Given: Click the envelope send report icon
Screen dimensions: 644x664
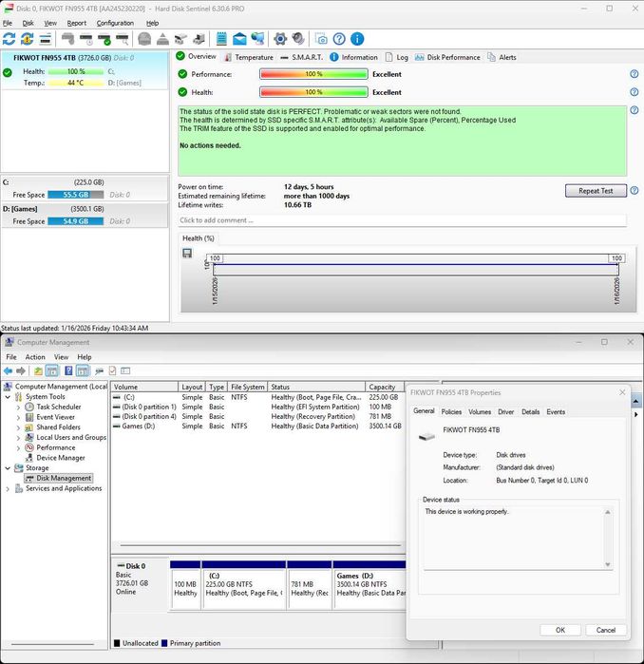Looking at the screenshot, I should 239,39.
